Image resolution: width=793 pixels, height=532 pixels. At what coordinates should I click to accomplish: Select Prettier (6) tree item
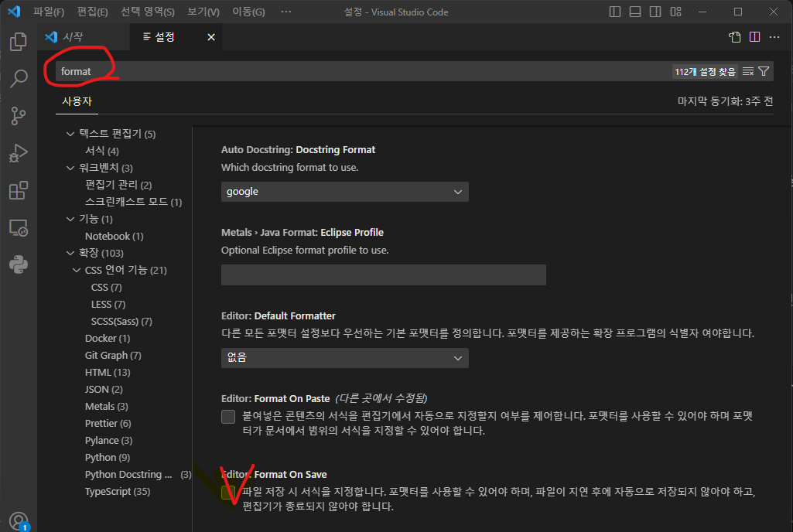[x=108, y=423]
